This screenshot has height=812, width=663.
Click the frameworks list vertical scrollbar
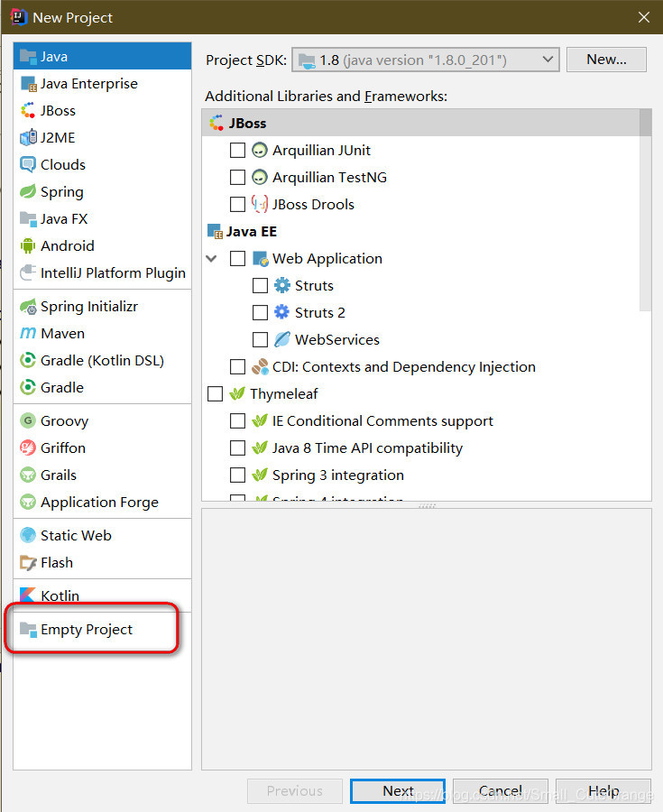645,209
